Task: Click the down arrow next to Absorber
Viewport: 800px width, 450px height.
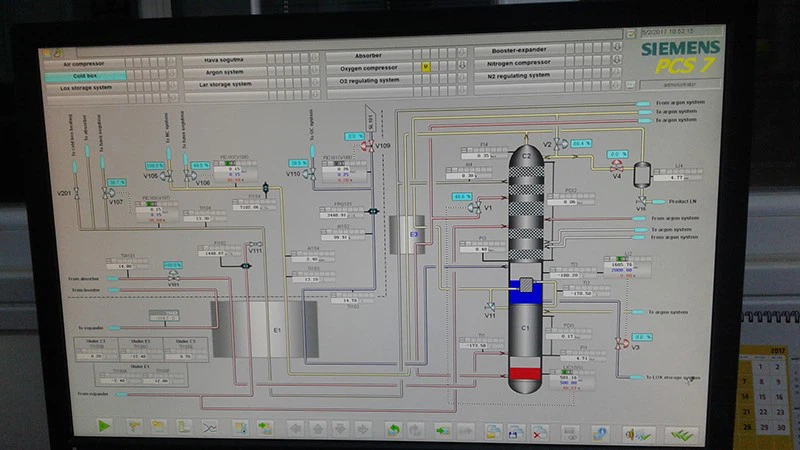Action: click(462, 52)
